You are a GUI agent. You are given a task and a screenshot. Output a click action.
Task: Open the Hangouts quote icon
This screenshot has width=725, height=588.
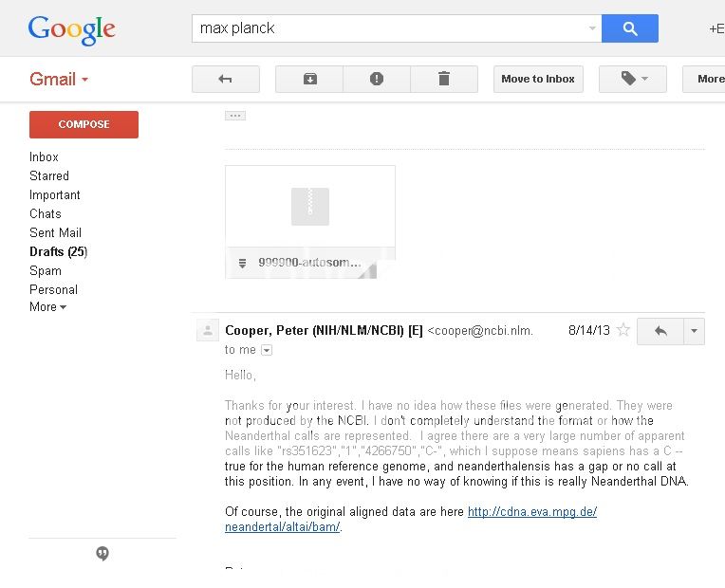(x=102, y=554)
